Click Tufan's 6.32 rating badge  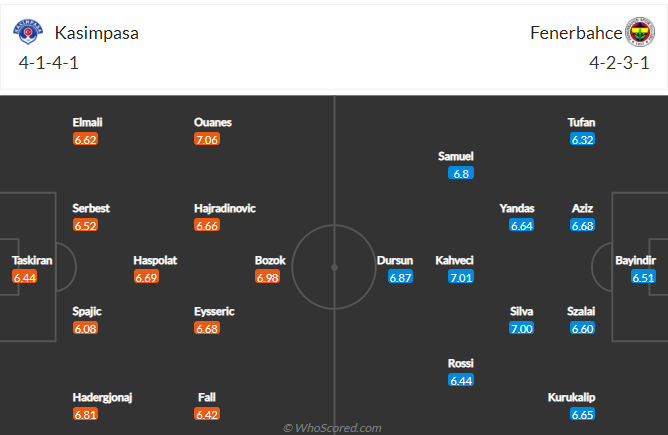(582, 139)
